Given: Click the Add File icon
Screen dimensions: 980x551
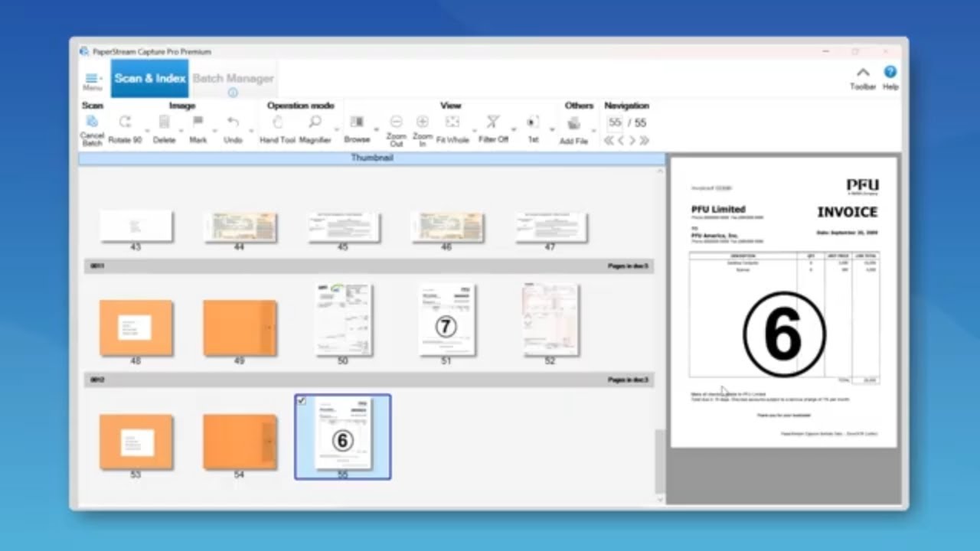Looking at the screenshot, I should (573, 123).
